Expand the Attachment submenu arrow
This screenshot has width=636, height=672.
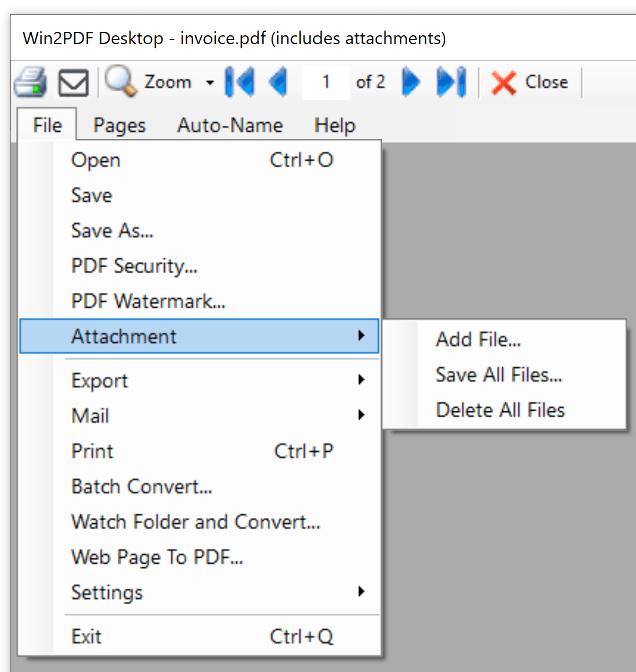(362, 335)
